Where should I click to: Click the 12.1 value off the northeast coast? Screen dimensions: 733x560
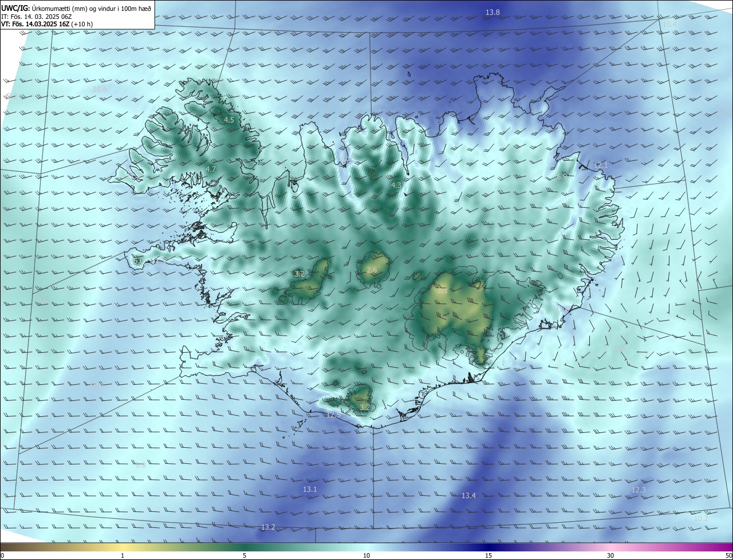click(x=601, y=165)
